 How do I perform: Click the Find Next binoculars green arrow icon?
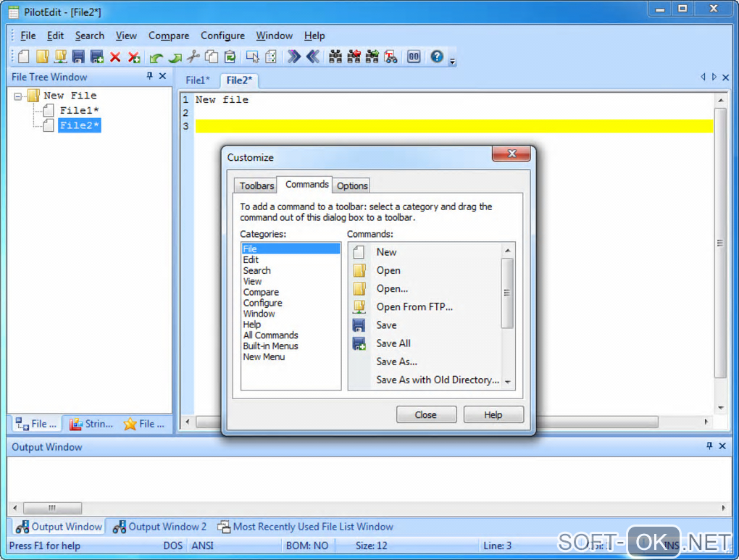(372, 57)
